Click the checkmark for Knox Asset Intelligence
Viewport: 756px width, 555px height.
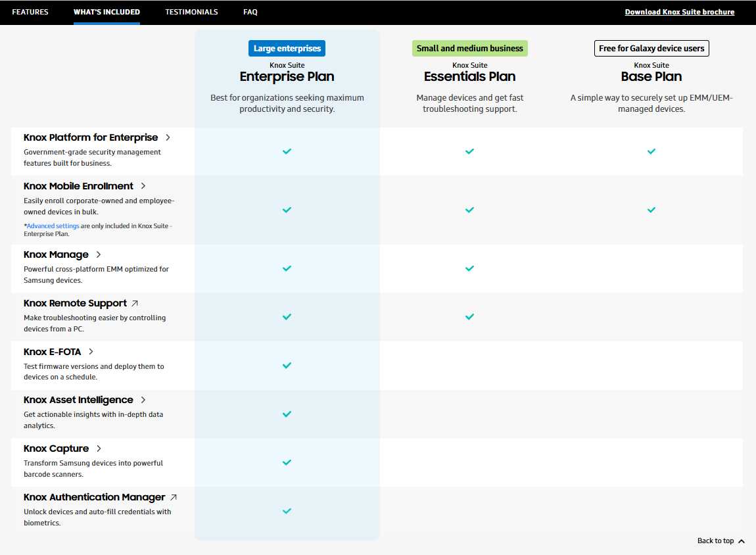click(287, 414)
